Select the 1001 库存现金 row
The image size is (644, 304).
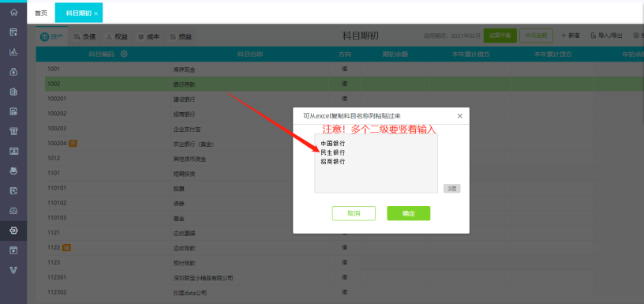(345, 69)
